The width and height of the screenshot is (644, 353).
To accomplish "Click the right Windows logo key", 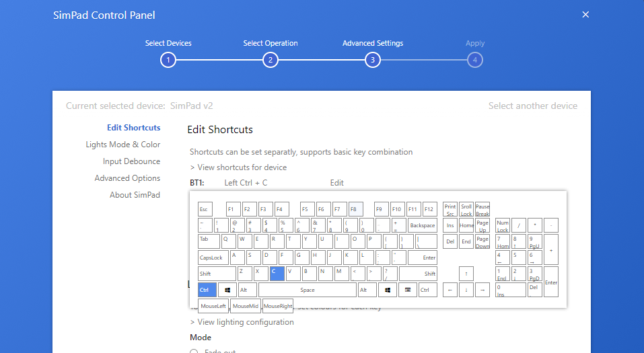I will click(x=388, y=290).
